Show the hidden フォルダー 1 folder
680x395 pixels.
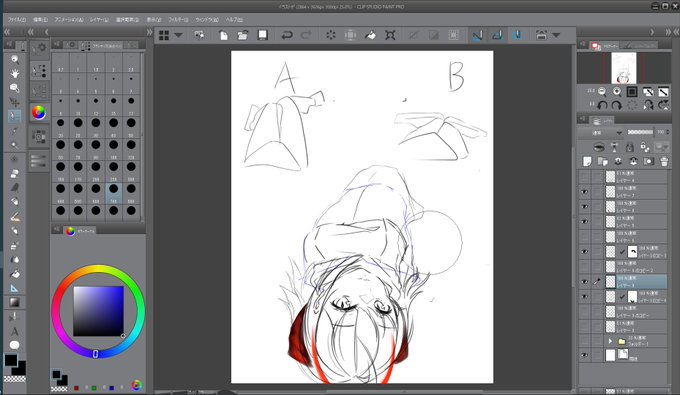pyautogui.click(x=585, y=341)
